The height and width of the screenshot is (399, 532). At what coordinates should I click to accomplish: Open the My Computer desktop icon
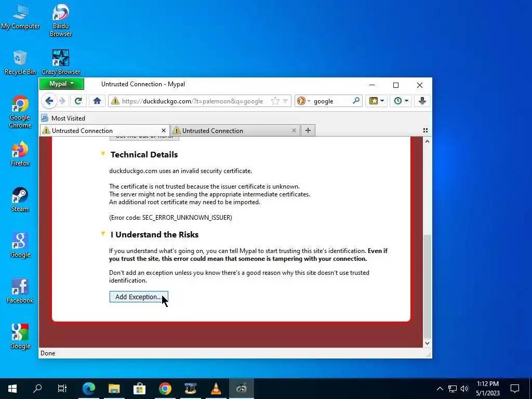point(20,16)
